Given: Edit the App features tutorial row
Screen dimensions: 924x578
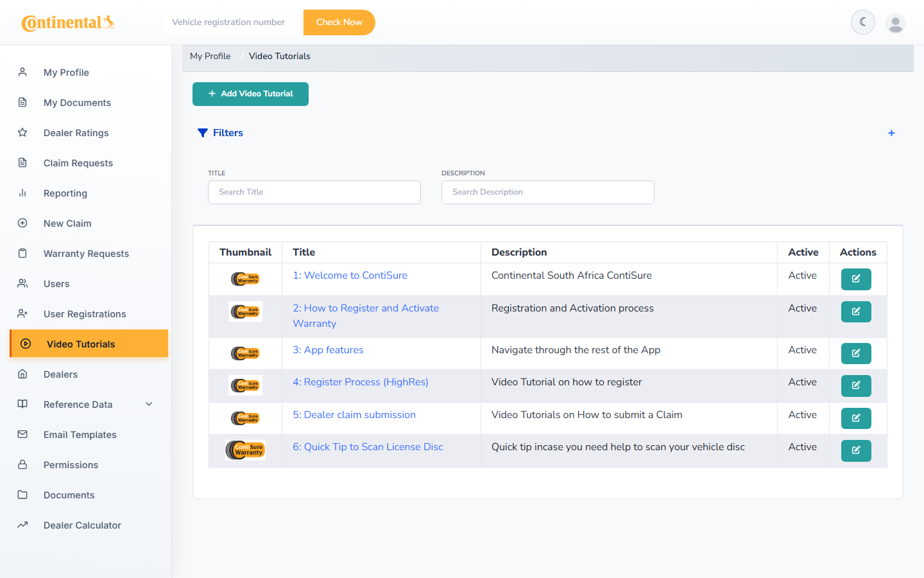Looking at the screenshot, I should coord(856,353).
